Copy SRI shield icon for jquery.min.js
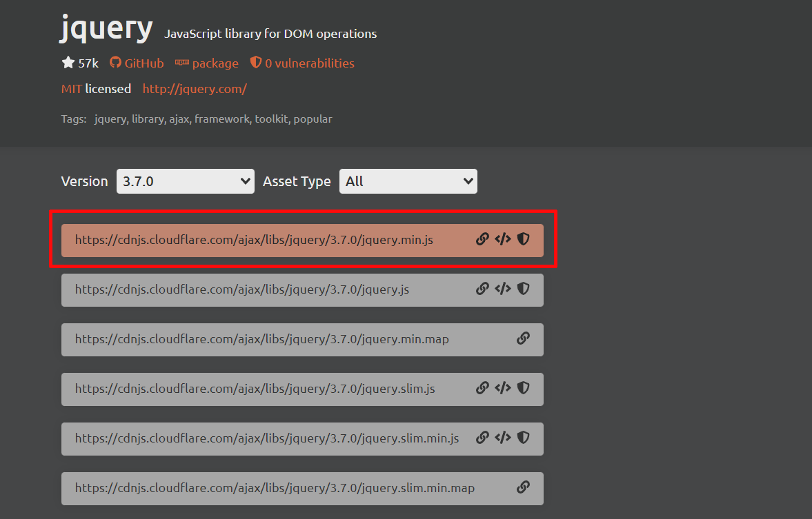This screenshot has height=519, width=812. (524, 239)
